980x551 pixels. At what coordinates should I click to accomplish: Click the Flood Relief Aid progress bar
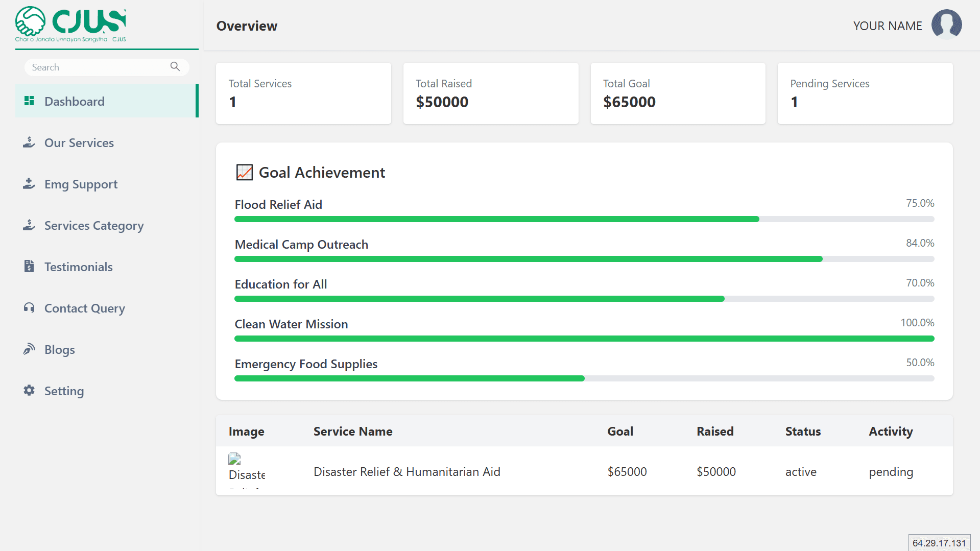click(584, 219)
